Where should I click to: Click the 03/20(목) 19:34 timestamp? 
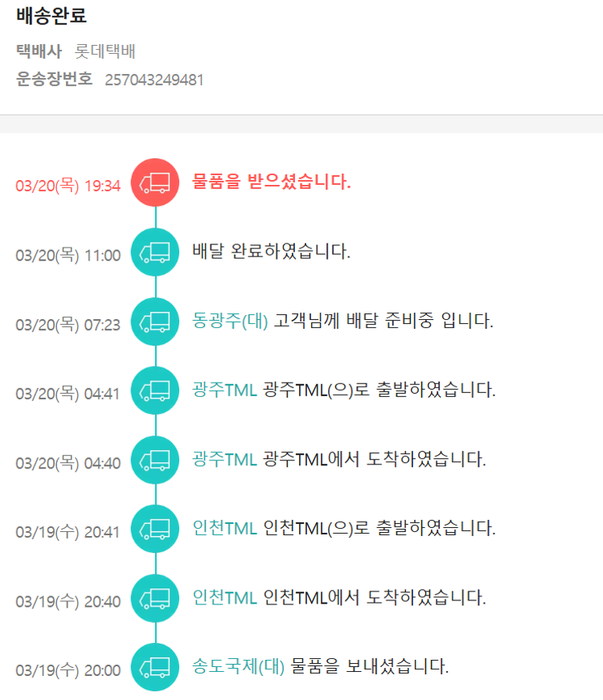click(68, 186)
